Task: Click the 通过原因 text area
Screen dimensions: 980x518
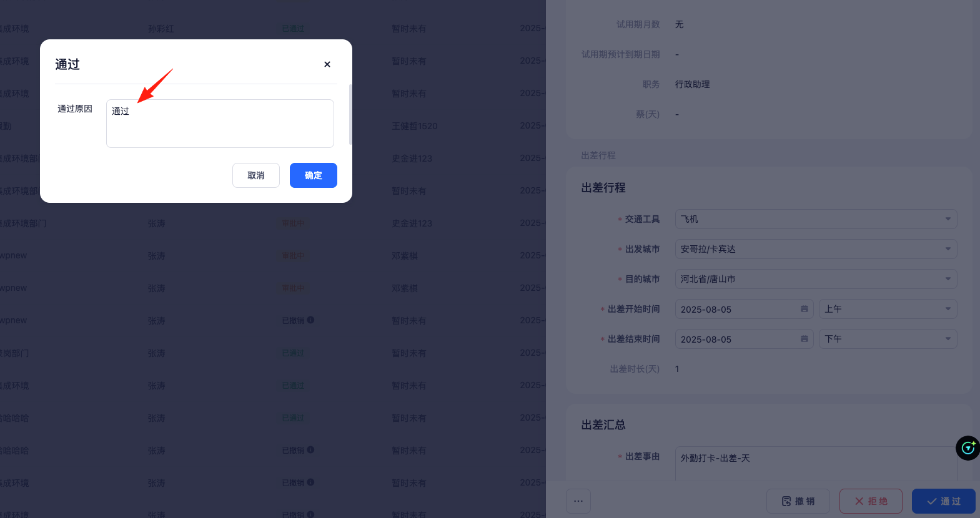Action: 220,124
